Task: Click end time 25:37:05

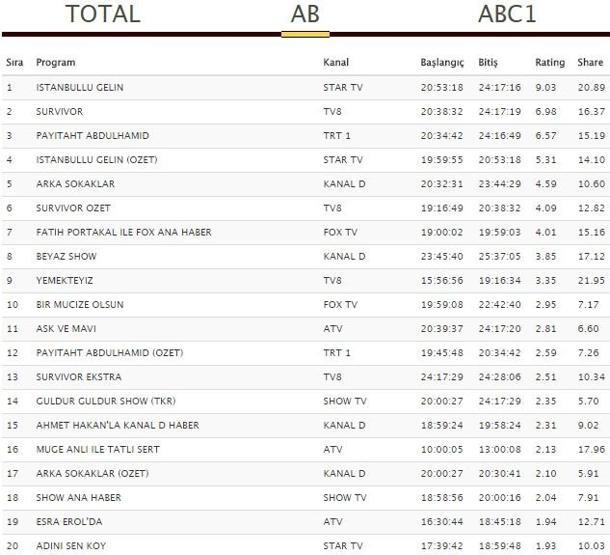Action: tap(500, 256)
